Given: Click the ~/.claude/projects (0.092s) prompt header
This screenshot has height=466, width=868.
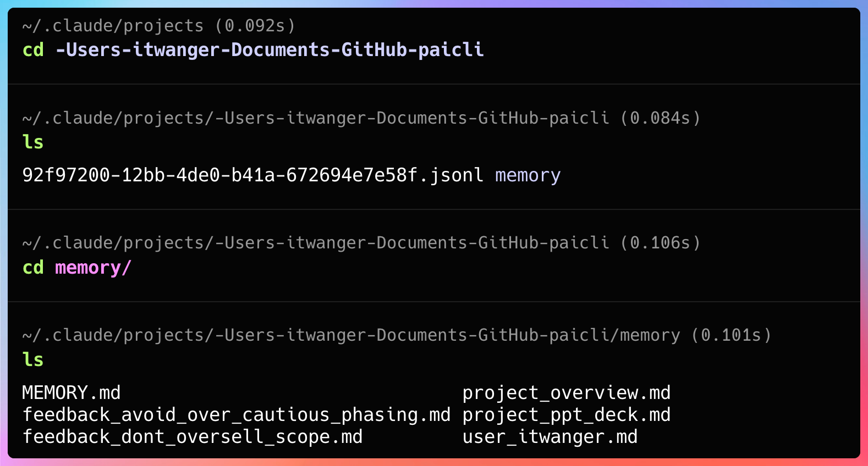Looking at the screenshot, I should (x=159, y=26).
